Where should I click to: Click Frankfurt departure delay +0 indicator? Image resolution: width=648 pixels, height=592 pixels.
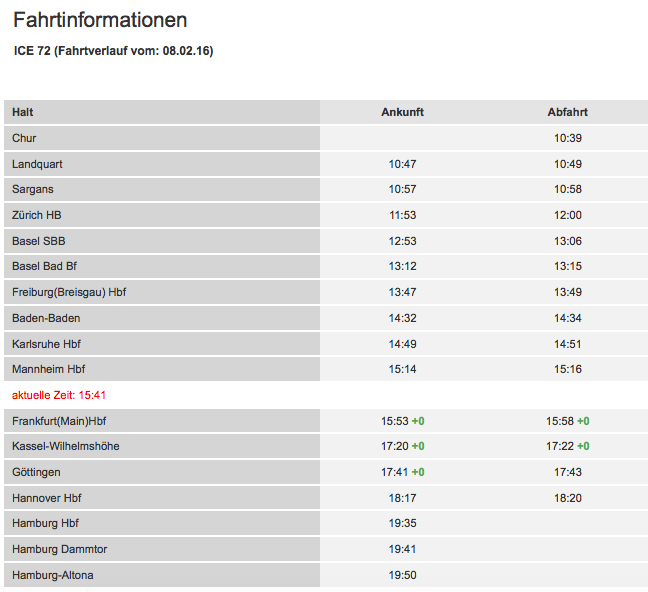(583, 421)
